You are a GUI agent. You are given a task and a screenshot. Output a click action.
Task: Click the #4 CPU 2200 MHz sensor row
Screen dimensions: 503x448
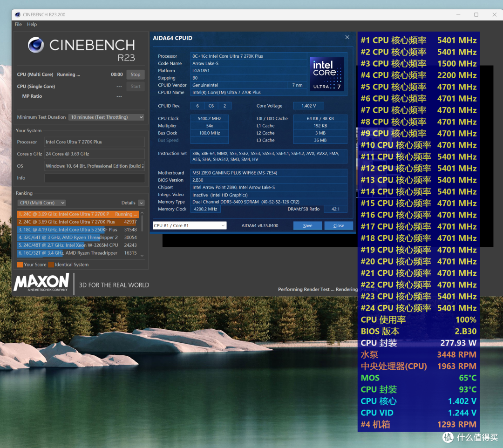click(418, 75)
